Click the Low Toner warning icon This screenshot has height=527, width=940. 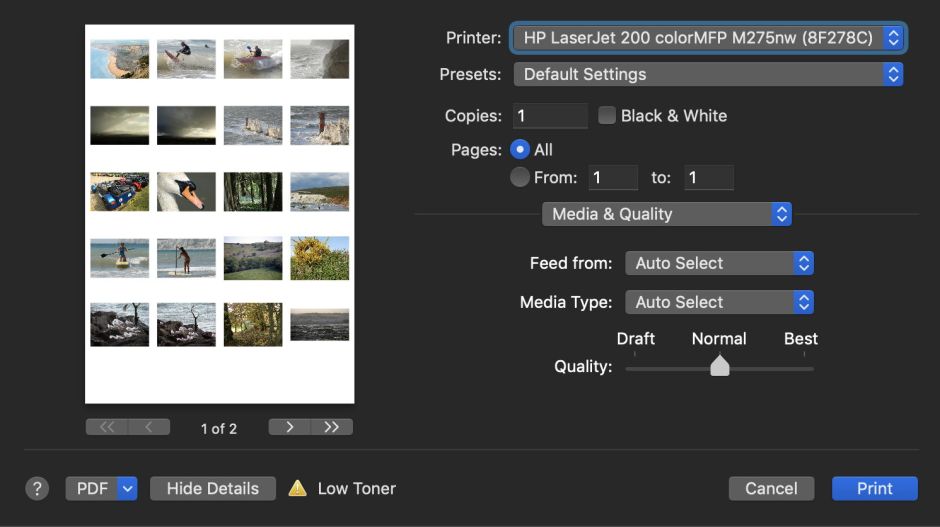coord(297,488)
